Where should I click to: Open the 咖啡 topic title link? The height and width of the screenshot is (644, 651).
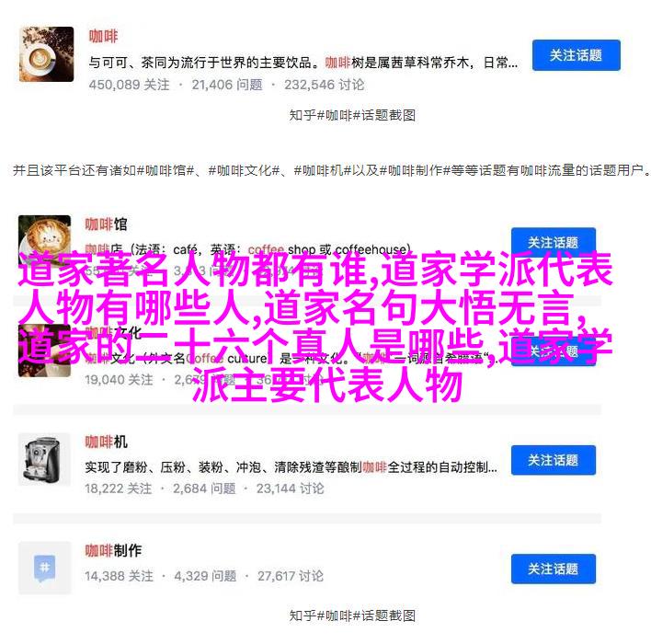103,37
